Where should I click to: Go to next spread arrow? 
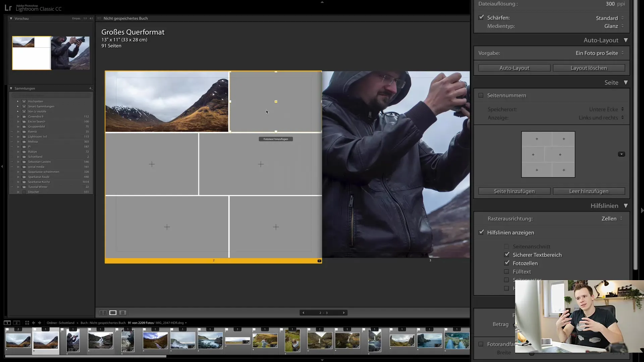343,313
